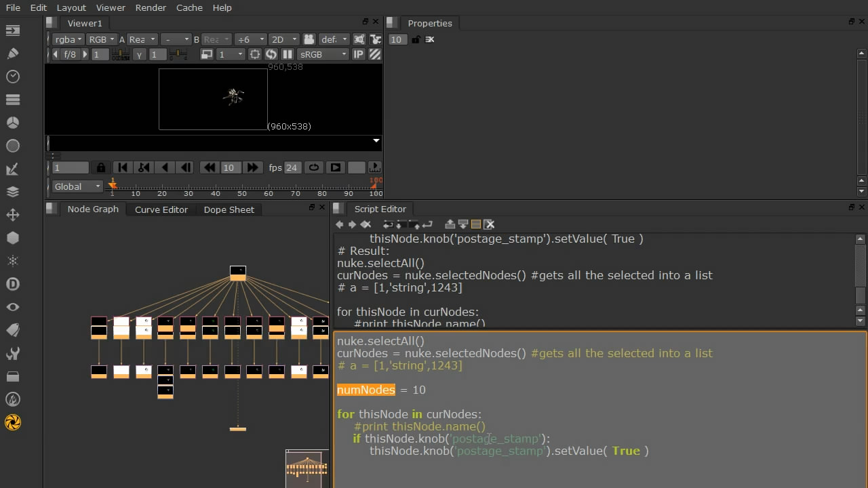Viewport: 868px width, 488px height.
Task: Clear output pane in Script Editor
Action: click(x=489, y=224)
